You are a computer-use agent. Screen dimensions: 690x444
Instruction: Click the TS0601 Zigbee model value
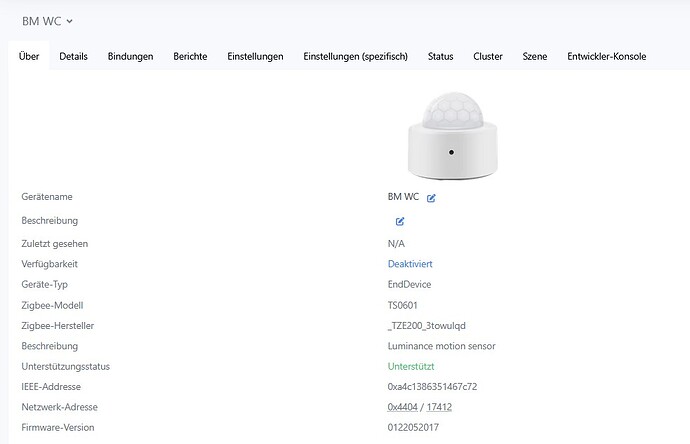tap(402, 305)
